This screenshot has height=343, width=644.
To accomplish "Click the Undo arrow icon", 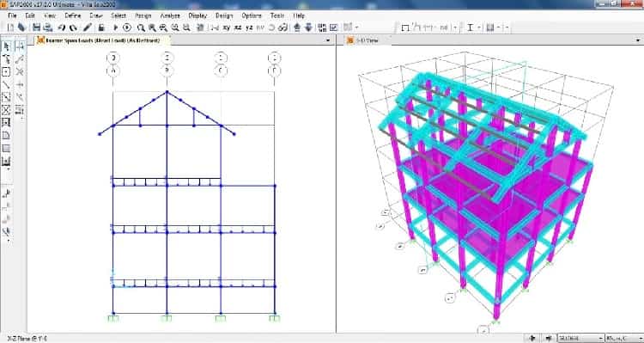I will [62, 28].
